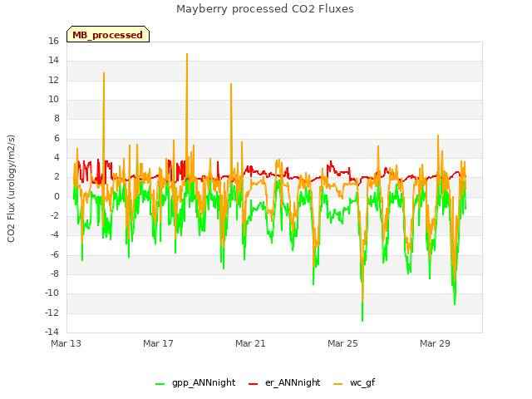
Task: Click the y-axis value 6
Action: pyautogui.click(x=57, y=138)
